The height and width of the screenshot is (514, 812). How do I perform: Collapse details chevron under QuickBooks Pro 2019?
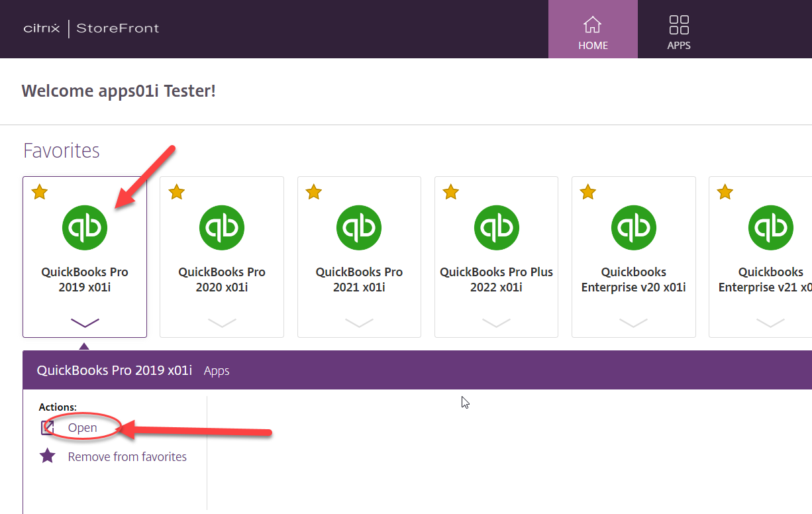(85, 323)
